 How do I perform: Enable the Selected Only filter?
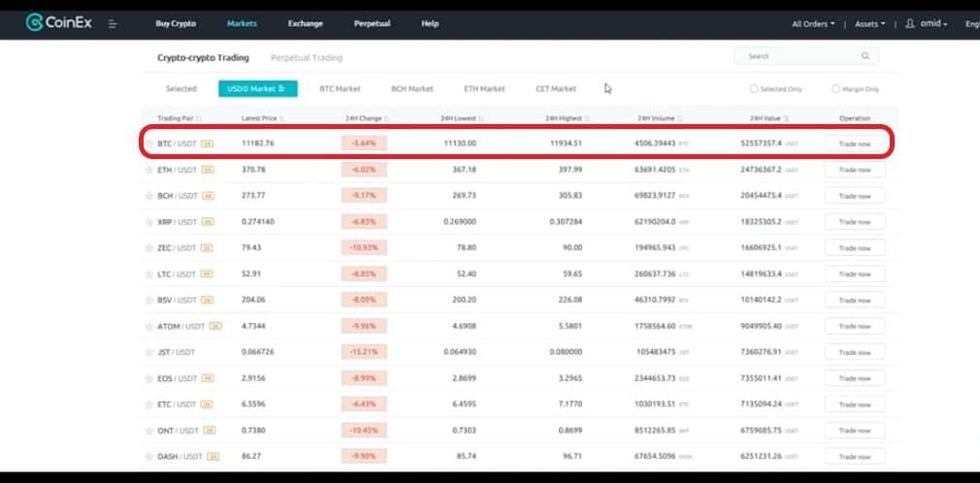coord(754,88)
